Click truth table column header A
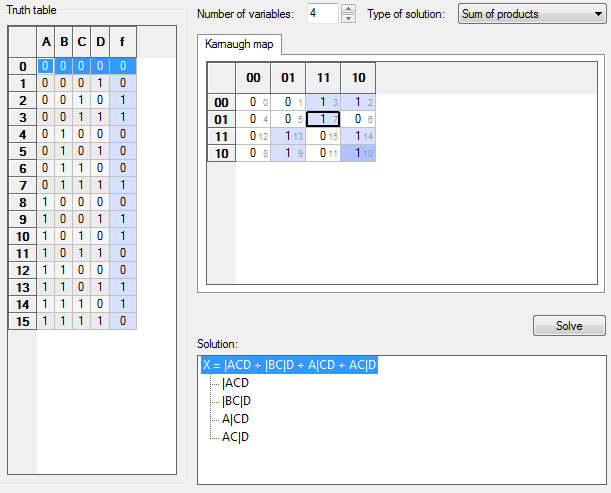The image size is (611, 493). pyautogui.click(x=46, y=42)
